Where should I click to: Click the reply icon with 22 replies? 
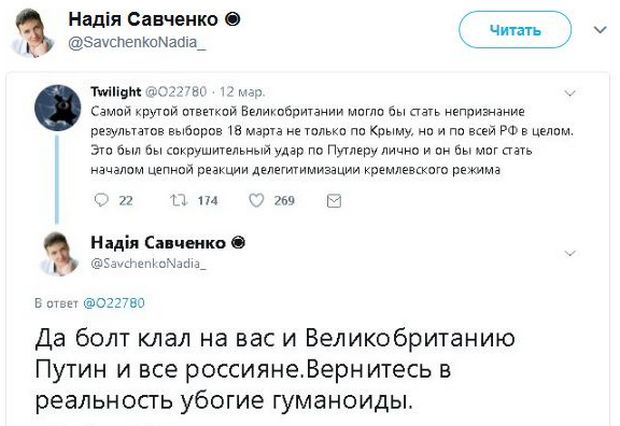pyautogui.click(x=100, y=201)
